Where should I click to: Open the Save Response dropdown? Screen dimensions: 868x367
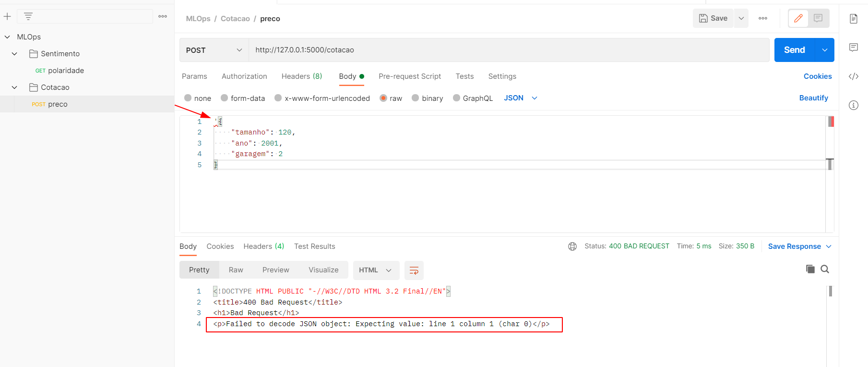[800, 246]
